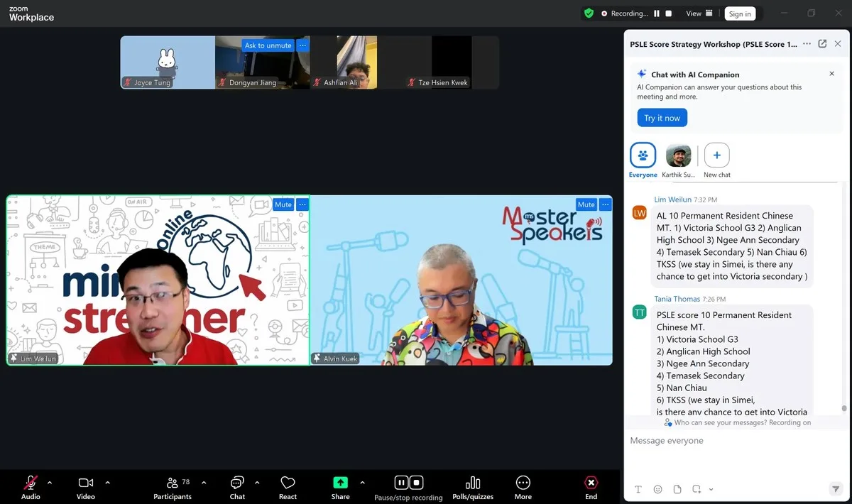Click Lim Weilun sender name in chat
Screen dimensions: 852x504
click(x=673, y=199)
